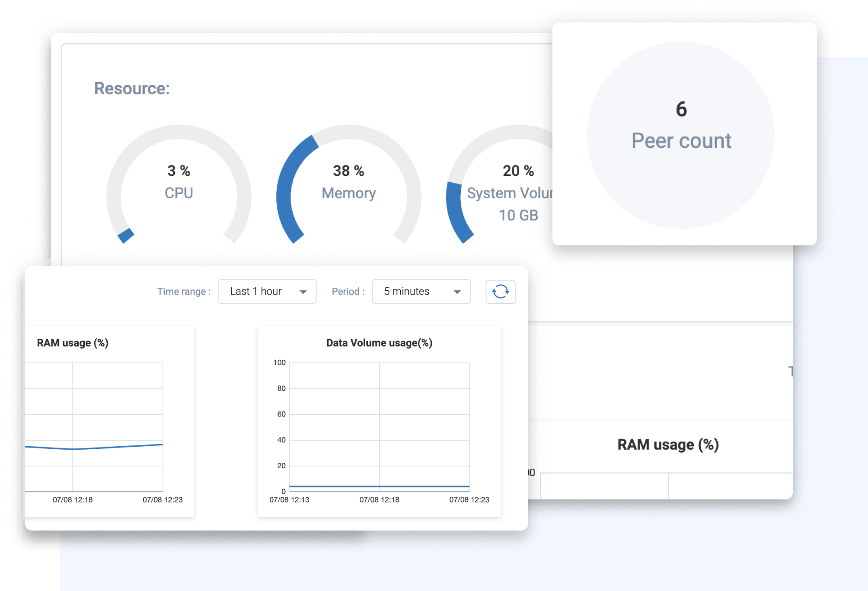
Task: Click the 100 value on the y-axis
Action: 279,363
